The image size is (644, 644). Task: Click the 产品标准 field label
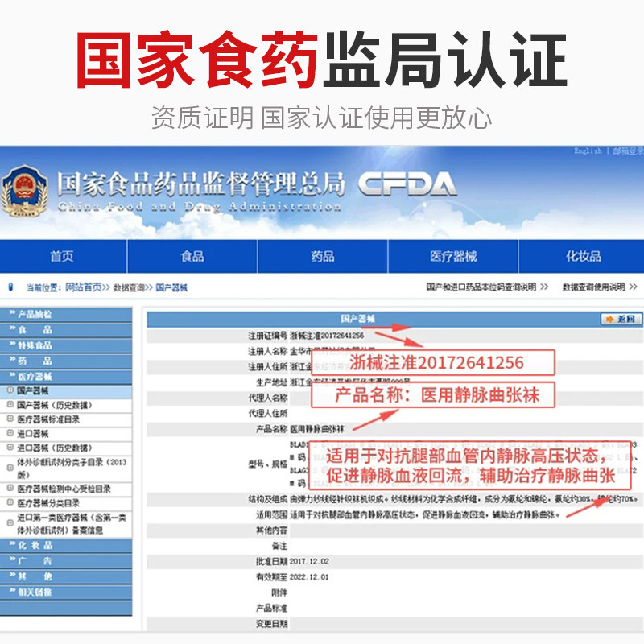click(271, 609)
